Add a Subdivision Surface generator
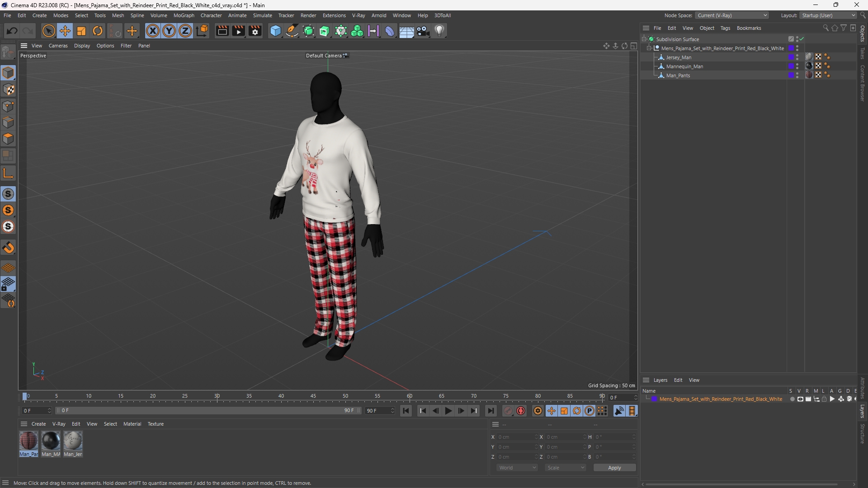This screenshot has width=868, height=488. 309,31
